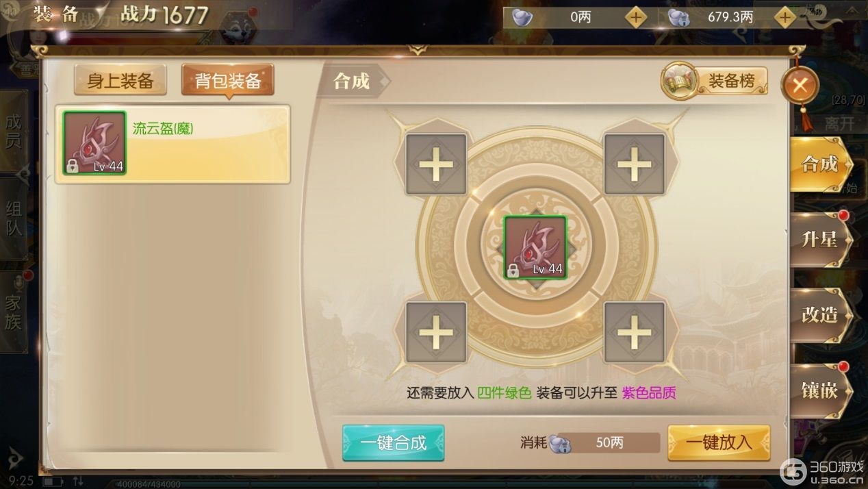Add gold with the 0两 plus icon
The width and height of the screenshot is (868, 489).
pyautogui.click(x=637, y=17)
